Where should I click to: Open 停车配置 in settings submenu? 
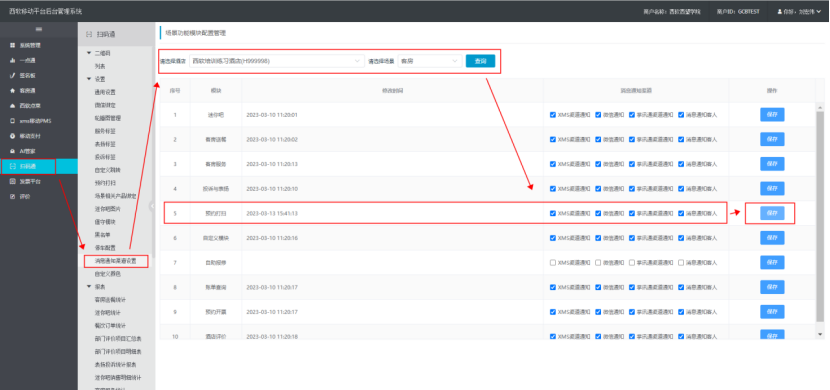point(105,248)
